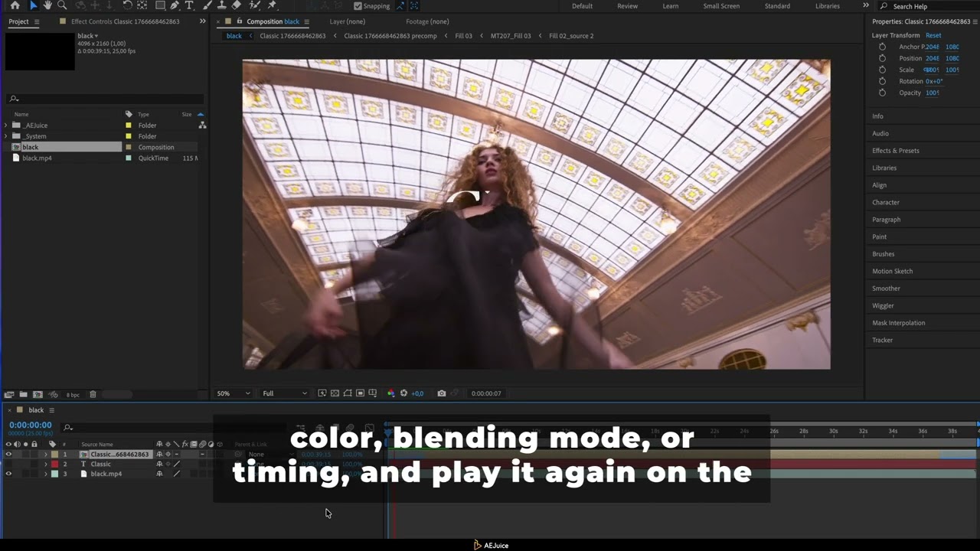Switch to the Learn workspace
The image size is (980, 551).
[x=670, y=6]
